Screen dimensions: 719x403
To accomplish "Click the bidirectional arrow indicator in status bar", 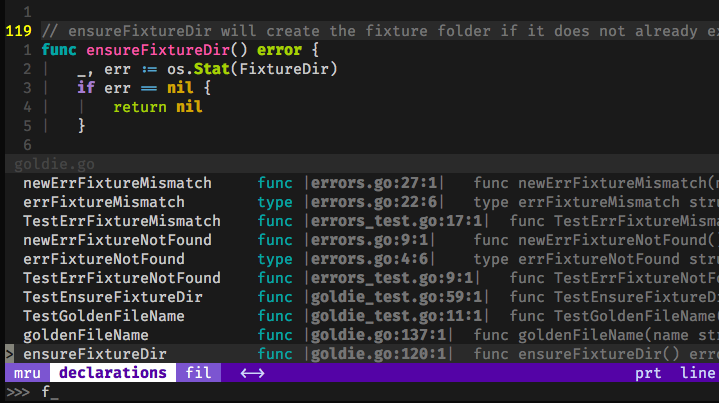I will point(252,373).
